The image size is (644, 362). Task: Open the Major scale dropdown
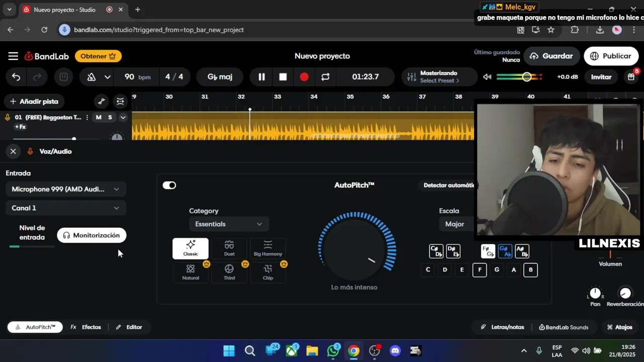pyautogui.click(x=456, y=224)
